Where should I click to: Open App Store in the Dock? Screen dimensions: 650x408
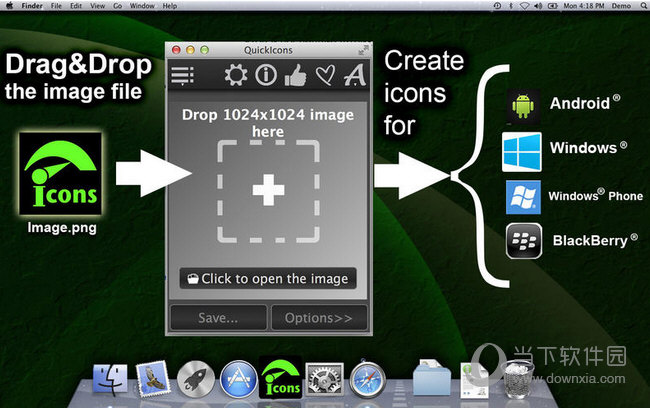(239, 379)
